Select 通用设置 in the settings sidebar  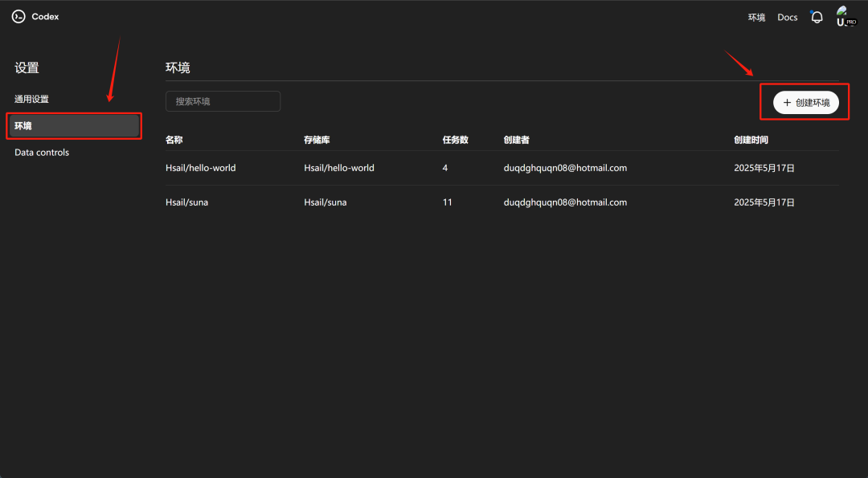tap(31, 100)
